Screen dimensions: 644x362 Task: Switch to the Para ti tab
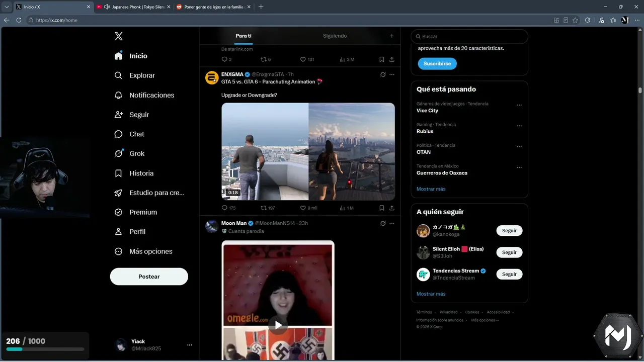point(244,36)
